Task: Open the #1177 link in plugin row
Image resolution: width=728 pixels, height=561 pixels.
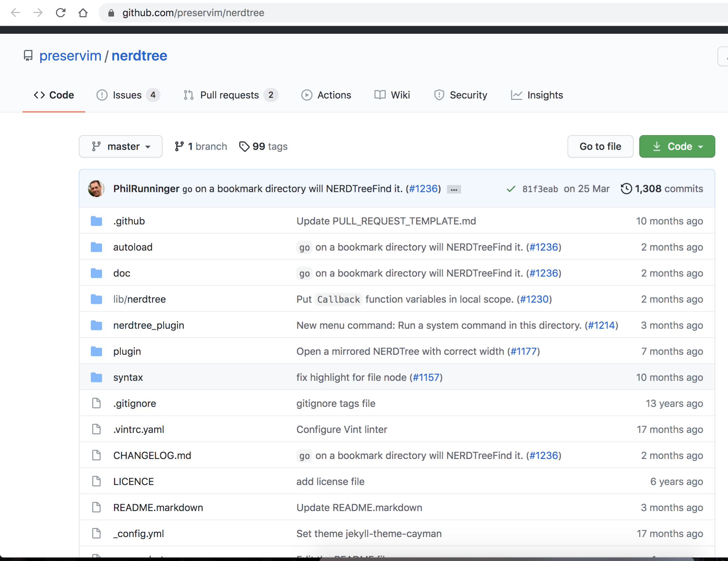Action: 524,351
